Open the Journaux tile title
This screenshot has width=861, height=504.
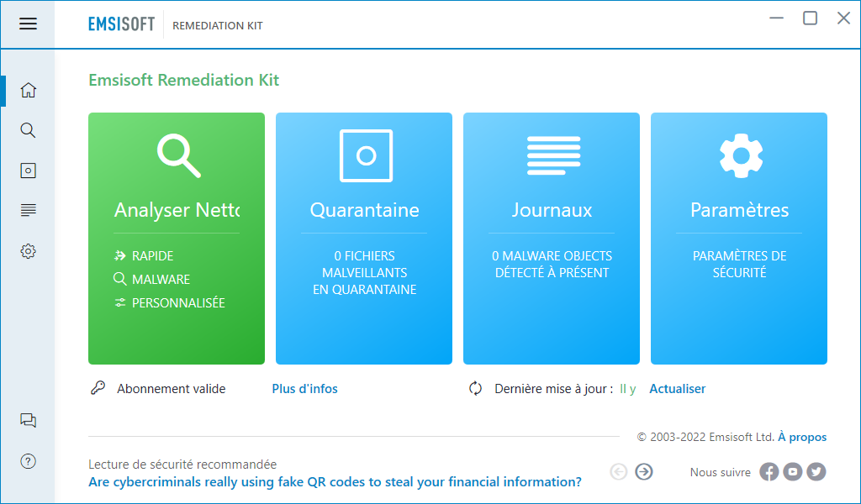[552, 210]
